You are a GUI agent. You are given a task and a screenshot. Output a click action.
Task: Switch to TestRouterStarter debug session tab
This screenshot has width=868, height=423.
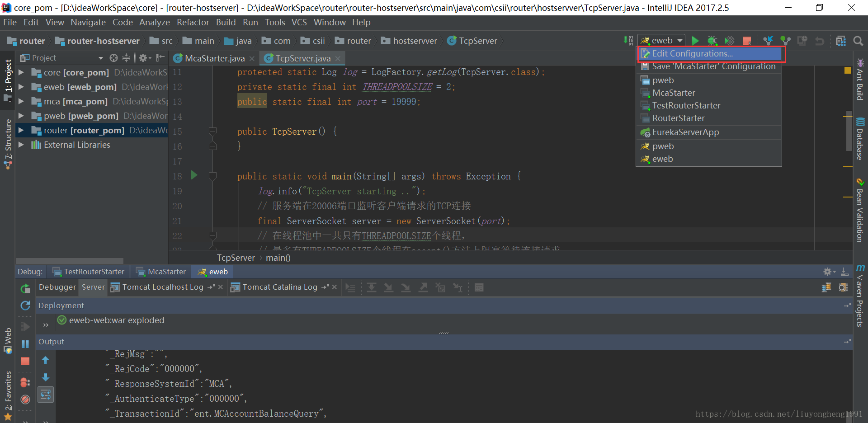(x=89, y=272)
